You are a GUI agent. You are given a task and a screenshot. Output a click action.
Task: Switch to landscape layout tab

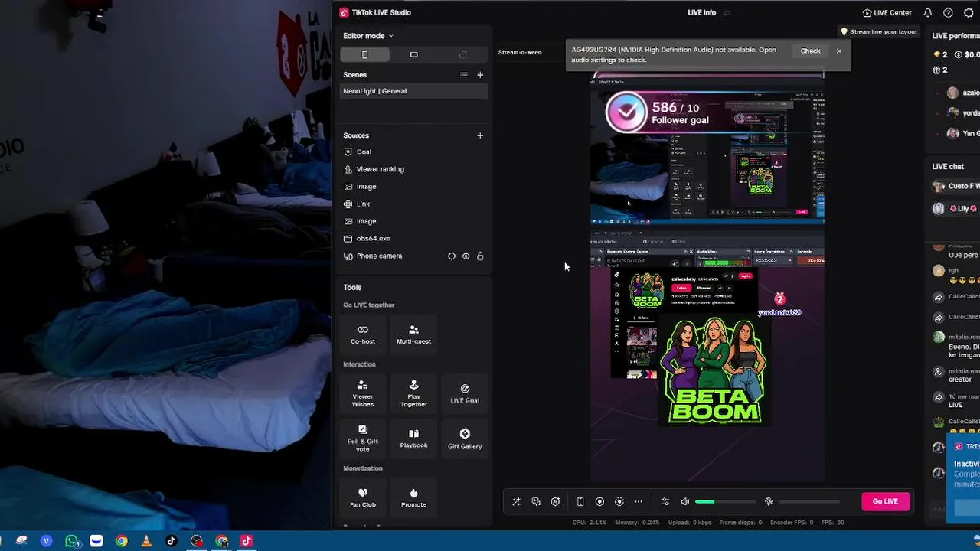(413, 54)
